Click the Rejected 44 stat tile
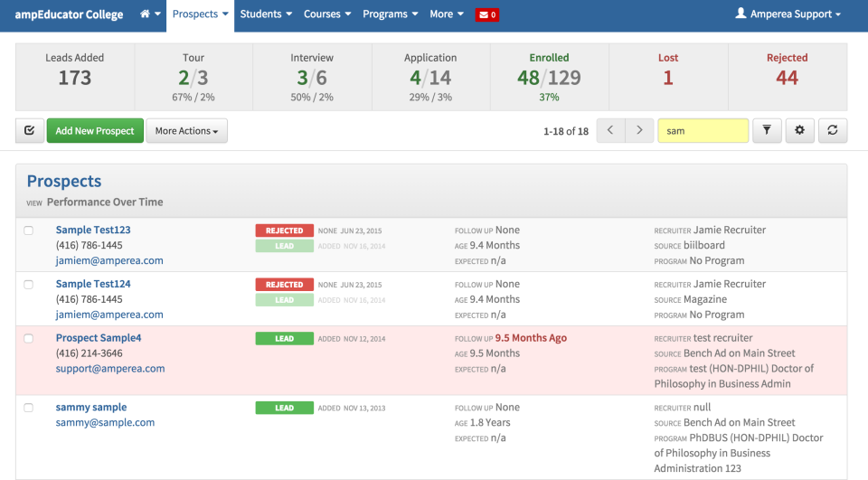Screen dimensions: 868x480 click(787, 77)
